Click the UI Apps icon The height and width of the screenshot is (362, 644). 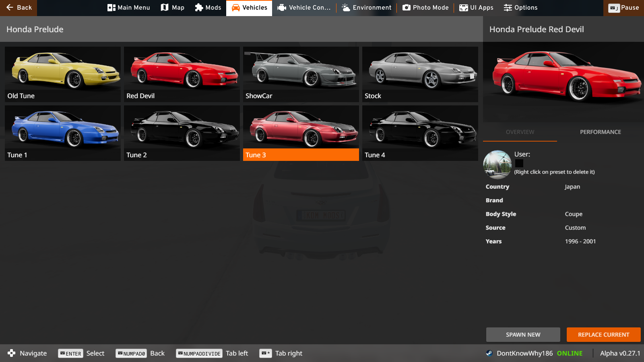pyautogui.click(x=464, y=8)
